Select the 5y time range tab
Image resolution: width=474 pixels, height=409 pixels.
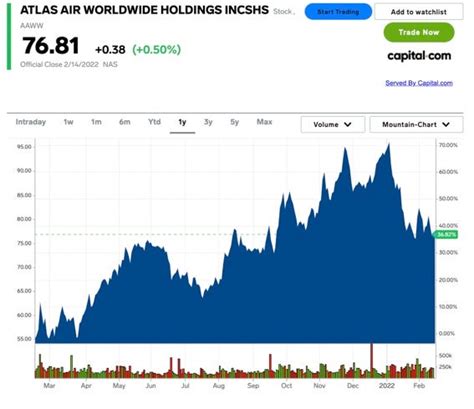[235, 122]
